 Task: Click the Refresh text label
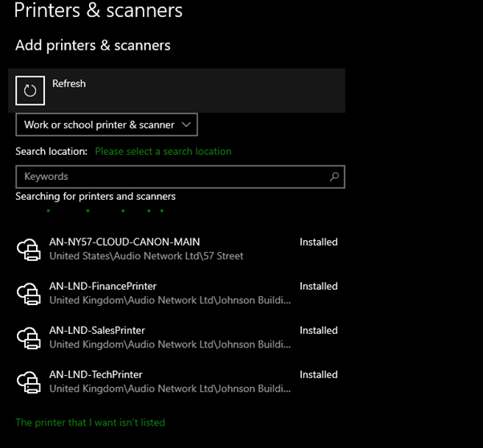click(x=69, y=83)
